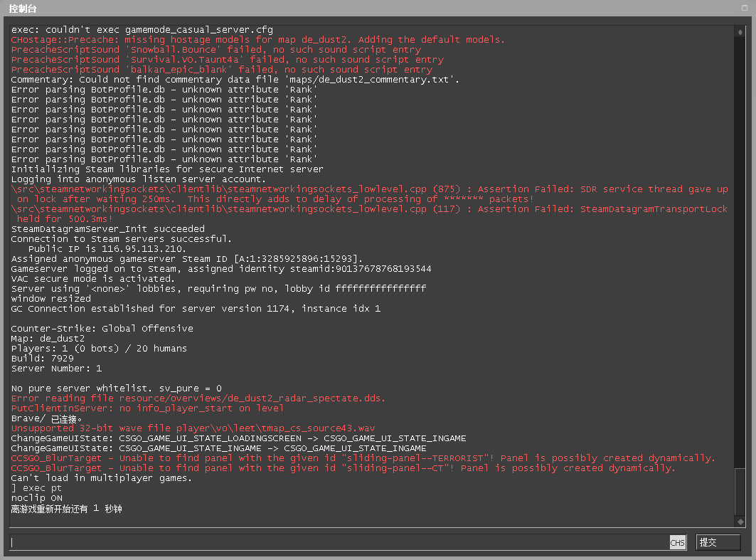The height and width of the screenshot is (560, 756).
Task: Click the CHS input method indicator
Action: tap(677, 543)
